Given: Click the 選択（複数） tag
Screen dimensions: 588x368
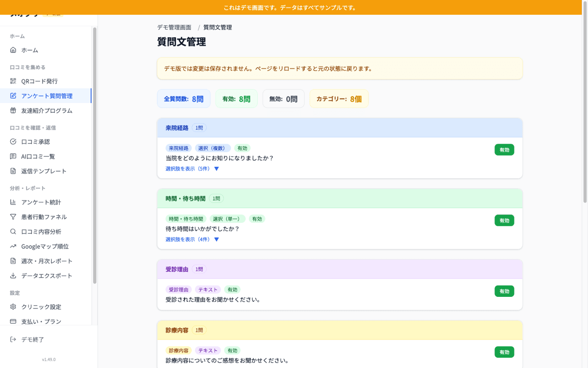Looking at the screenshot, I should 213,148.
